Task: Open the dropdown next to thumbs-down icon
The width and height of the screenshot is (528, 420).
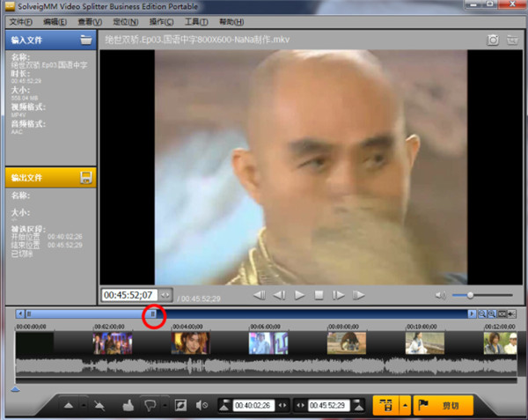Action: coord(165,405)
